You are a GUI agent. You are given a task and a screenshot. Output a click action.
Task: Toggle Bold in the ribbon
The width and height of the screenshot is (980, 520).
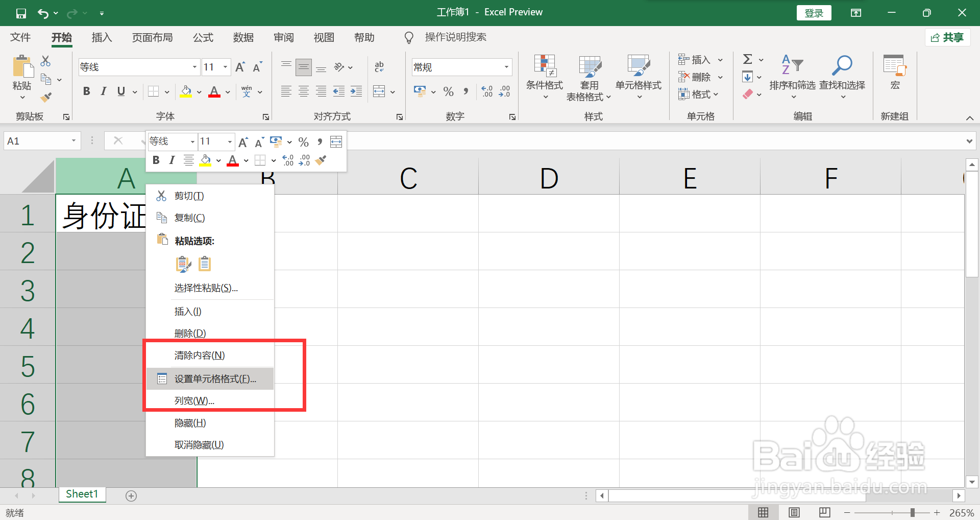pos(87,91)
